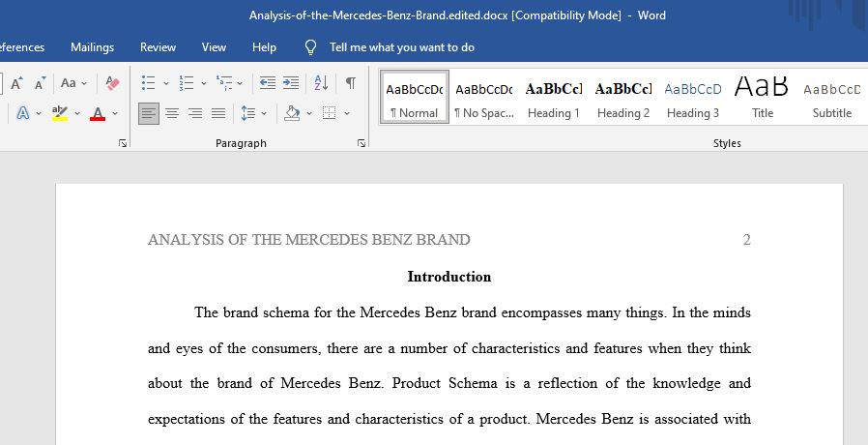The width and height of the screenshot is (868, 445).
Task: Switch to the View ribbon tab
Action: click(x=214, y=47)
